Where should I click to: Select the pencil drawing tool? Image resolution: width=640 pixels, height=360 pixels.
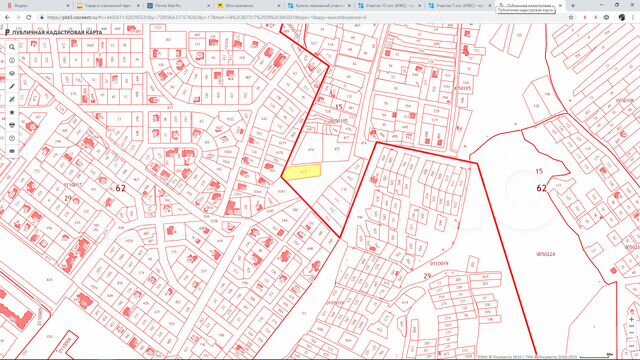click(x=12, y=87)
